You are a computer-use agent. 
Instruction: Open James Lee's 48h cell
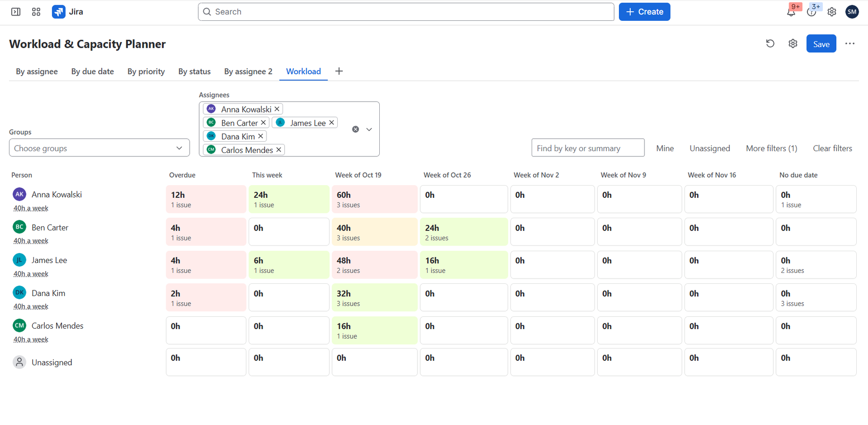coord(375,264)
